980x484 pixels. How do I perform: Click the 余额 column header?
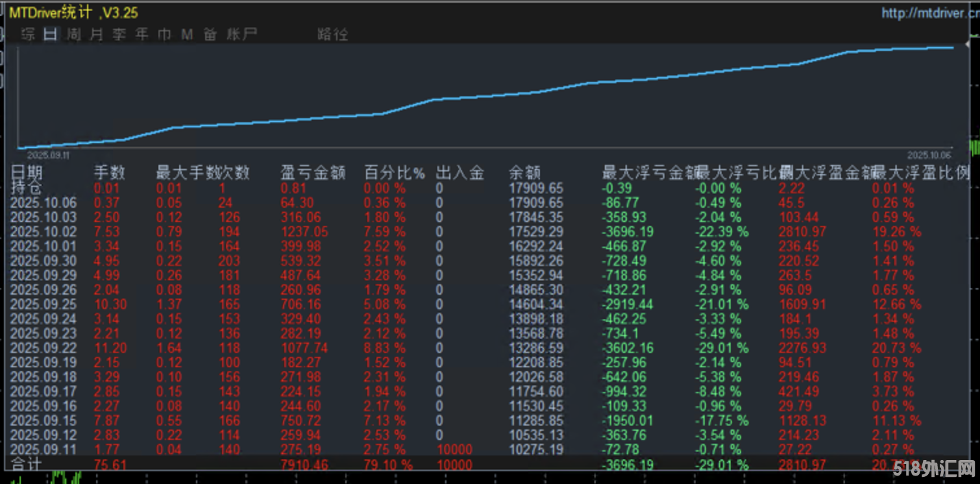click(525, 173)
